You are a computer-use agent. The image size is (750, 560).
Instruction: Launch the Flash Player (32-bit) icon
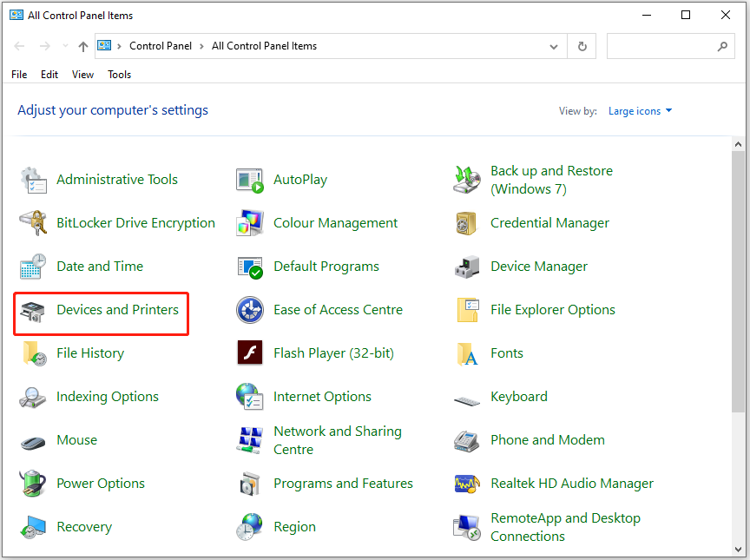click(x=250, y=352)
